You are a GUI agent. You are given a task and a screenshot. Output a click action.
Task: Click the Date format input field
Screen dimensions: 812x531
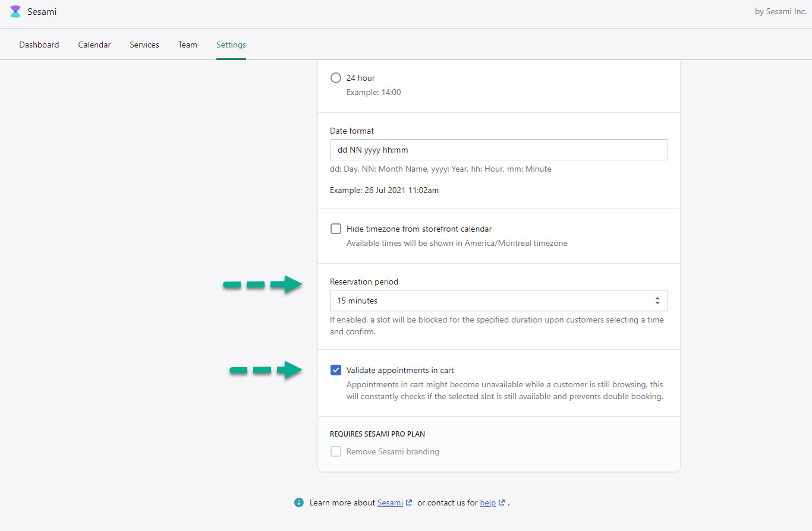pyautogui.click(x=499, y=150)
